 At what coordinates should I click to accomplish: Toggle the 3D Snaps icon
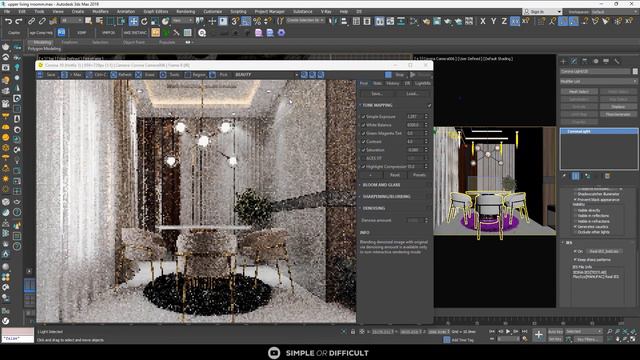(x=235, y=21)
